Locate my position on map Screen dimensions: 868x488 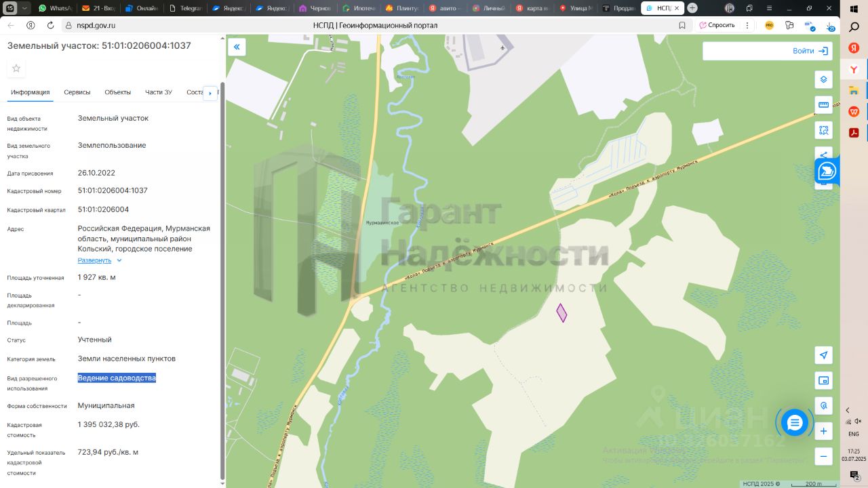pyautogui.click(x=823, y=355)
